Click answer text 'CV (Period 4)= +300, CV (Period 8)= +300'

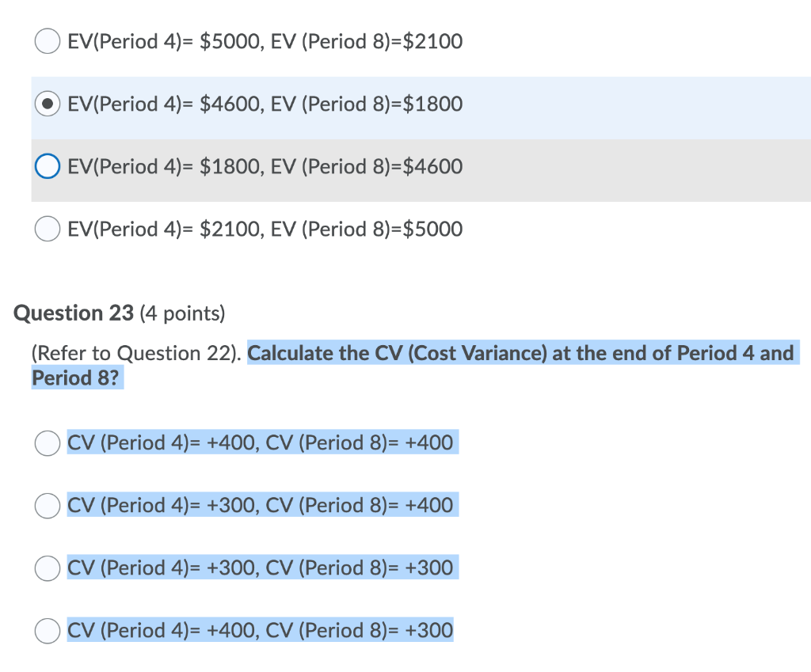261,568
